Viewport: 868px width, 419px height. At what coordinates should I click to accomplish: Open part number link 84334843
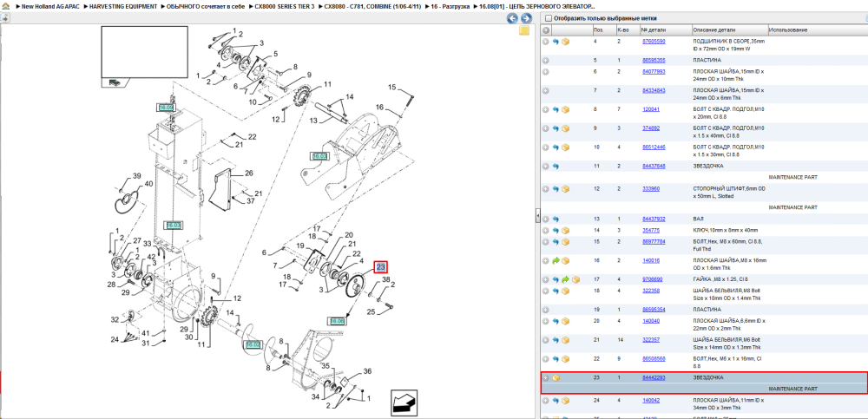coord(654,91)
